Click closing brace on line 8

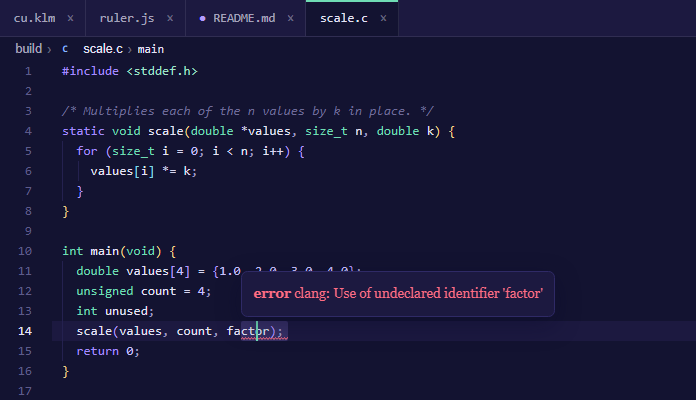(x=66, y=211)
